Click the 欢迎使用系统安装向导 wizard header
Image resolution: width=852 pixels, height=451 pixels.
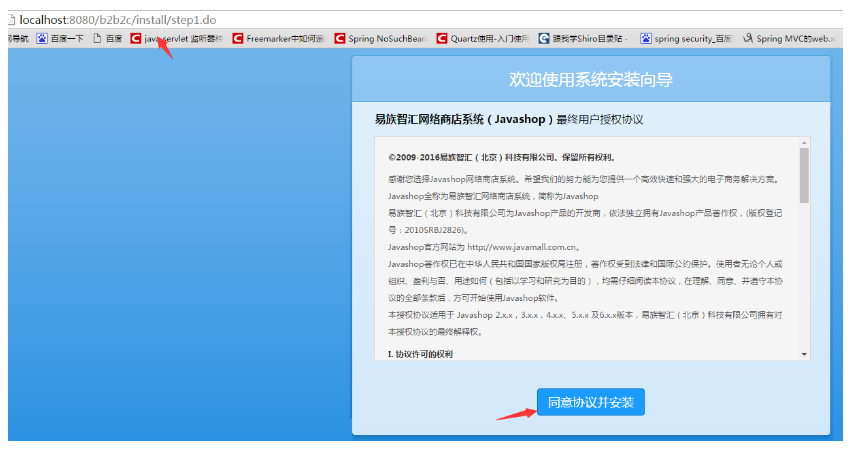click(x=590, y=79)
